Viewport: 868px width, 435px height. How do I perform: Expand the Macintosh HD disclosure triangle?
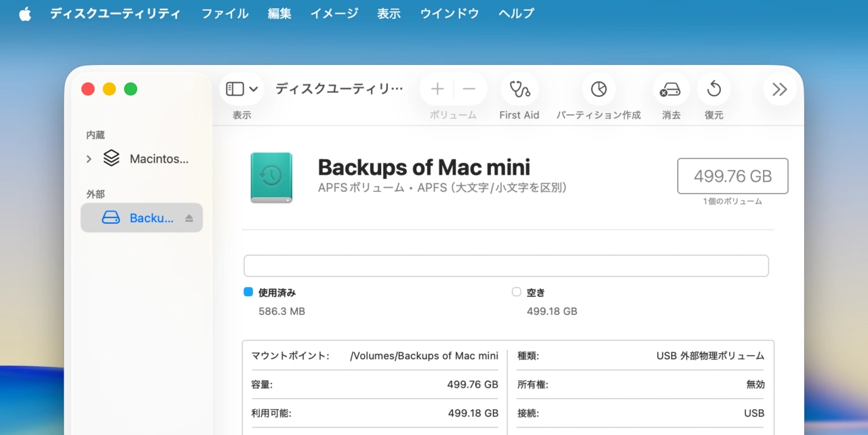[x=88, y=159]
